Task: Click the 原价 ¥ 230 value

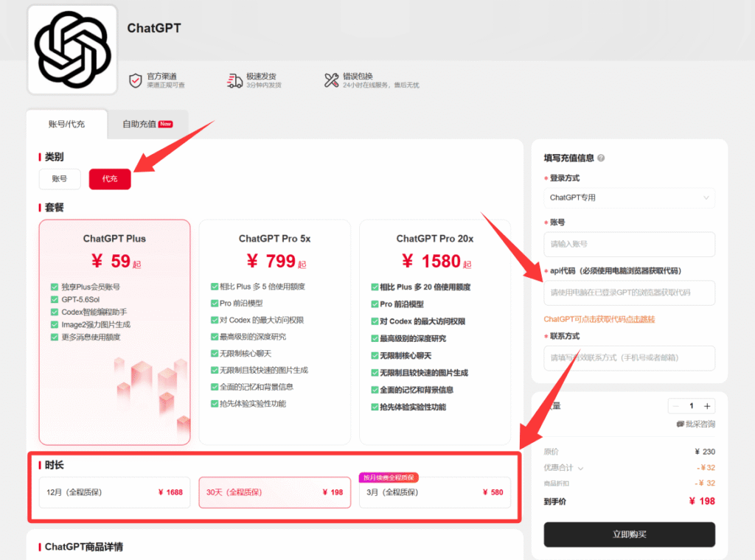Action: tap(705, 452)
